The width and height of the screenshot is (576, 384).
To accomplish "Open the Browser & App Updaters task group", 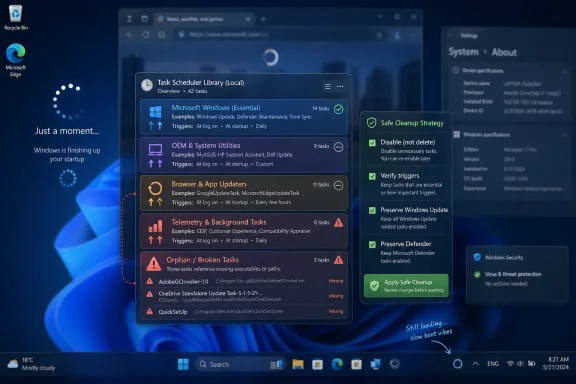I will pyautogui.click(x=244, y=193).
